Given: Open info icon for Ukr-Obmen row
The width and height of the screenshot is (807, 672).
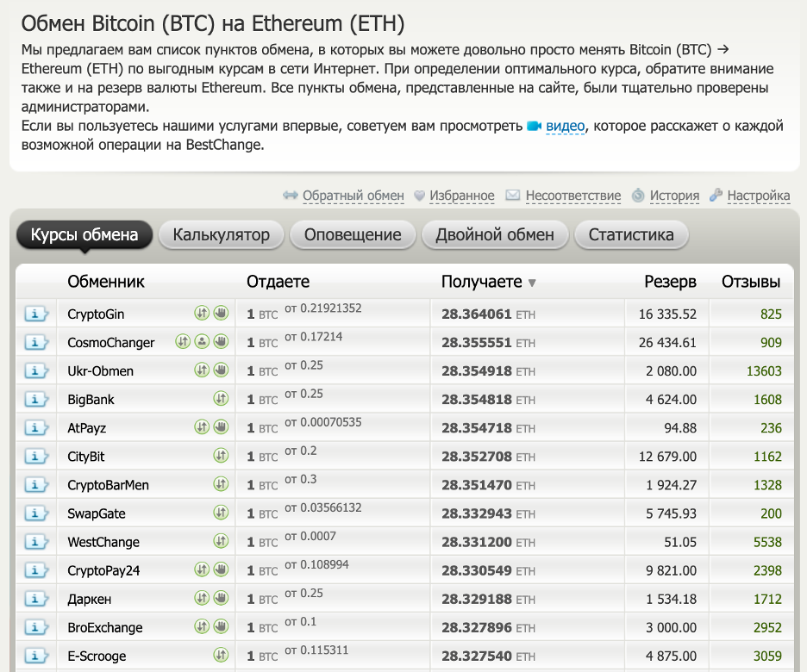Looking at the screenshot, I should 36,370.
